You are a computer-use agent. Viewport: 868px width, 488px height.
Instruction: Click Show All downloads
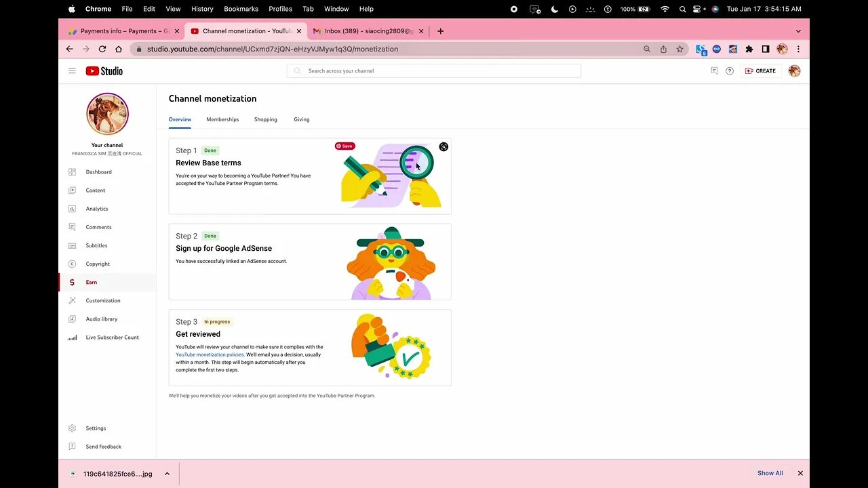click(770, 473)
